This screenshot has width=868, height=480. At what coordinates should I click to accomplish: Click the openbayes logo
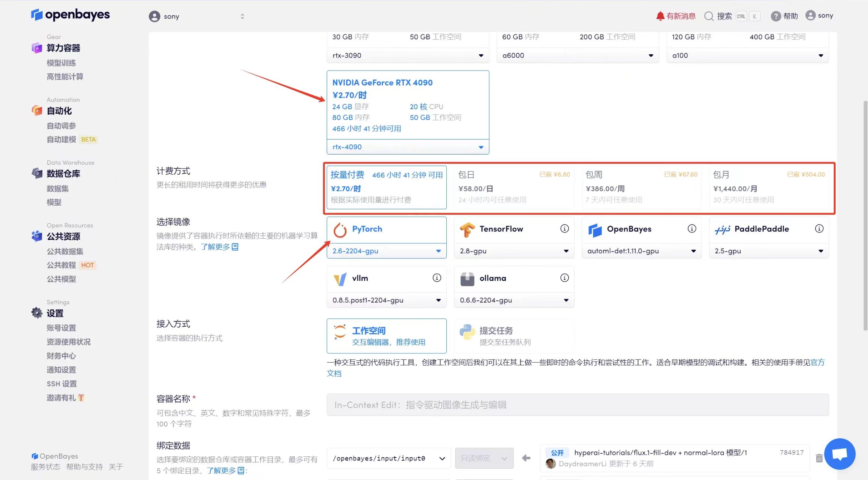[x=70, y=15]
